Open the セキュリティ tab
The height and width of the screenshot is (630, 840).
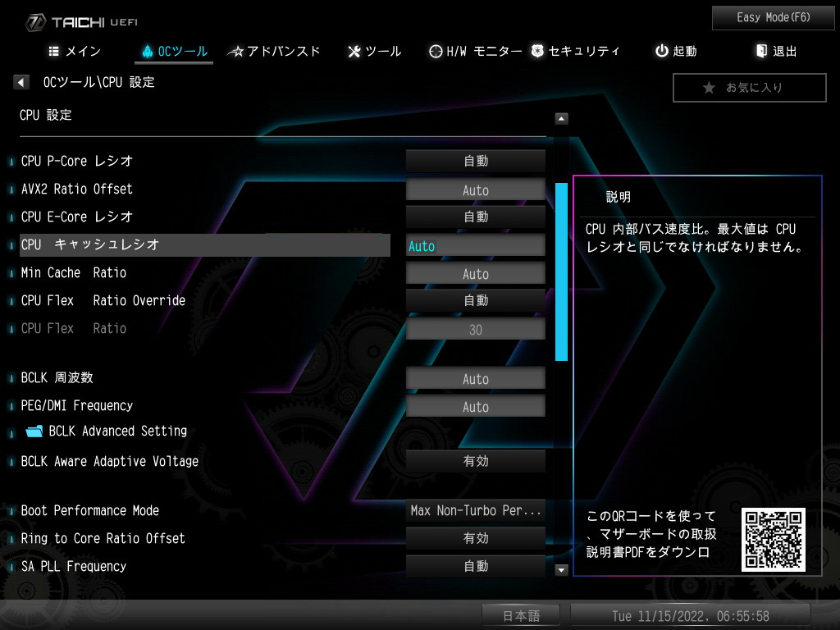575,51
